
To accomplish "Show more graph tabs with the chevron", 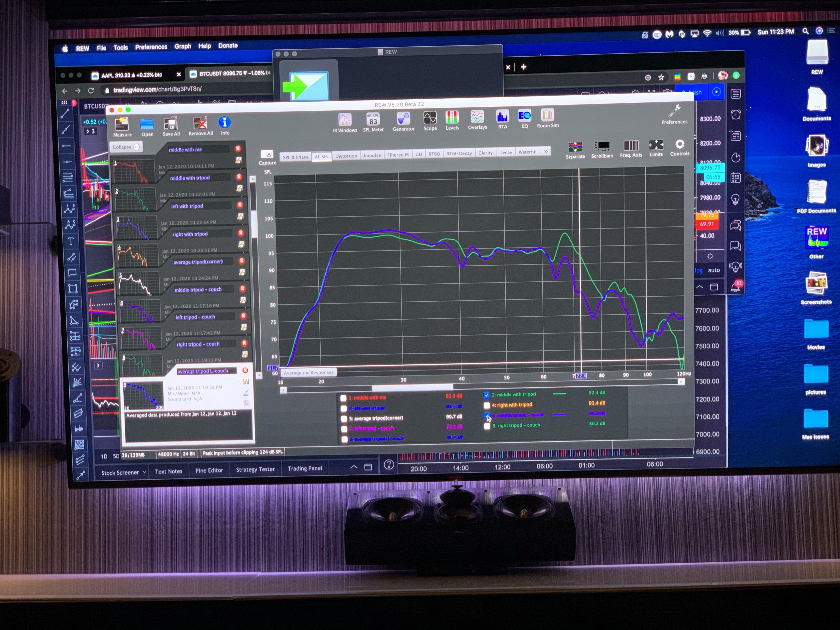I will [x=546, y=152].
